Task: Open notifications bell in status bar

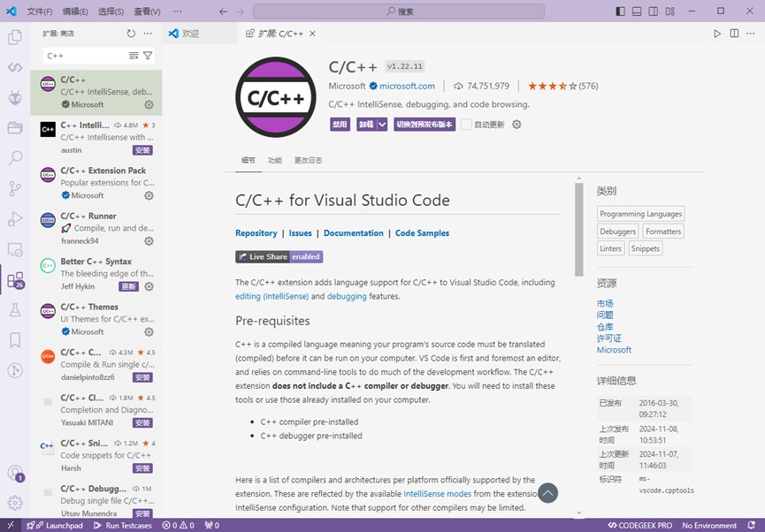Action: (x=752, y=525)
